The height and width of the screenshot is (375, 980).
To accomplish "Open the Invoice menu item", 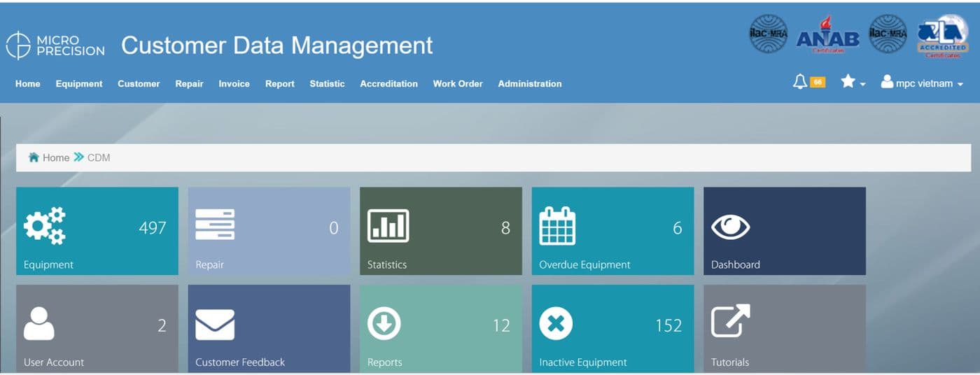I will tap(234, 83).
